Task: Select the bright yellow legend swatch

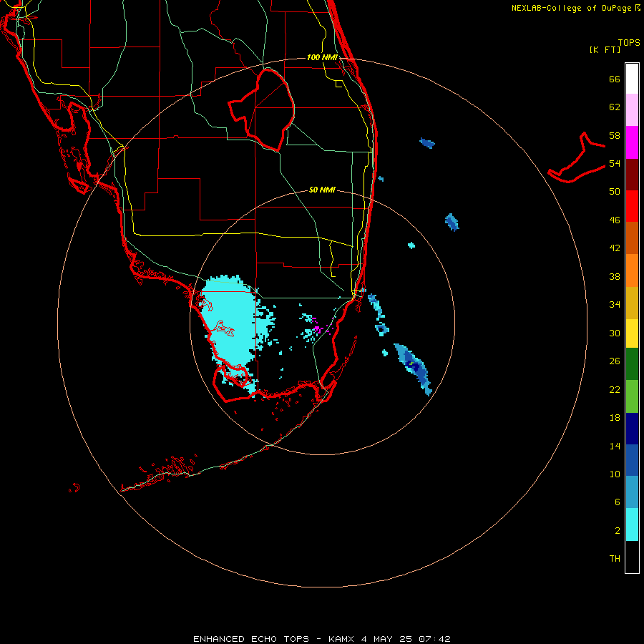Action: [x=632, y=333]
